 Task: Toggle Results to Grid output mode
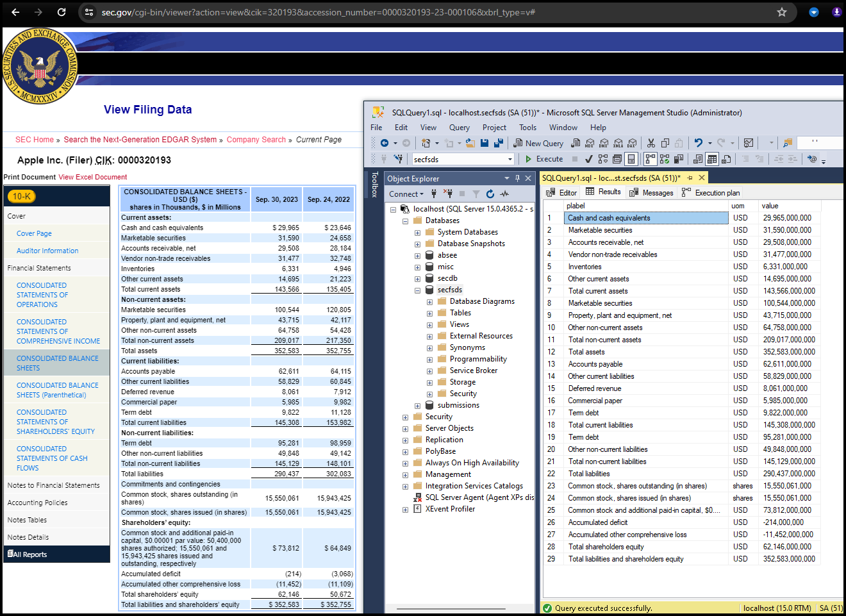pos(711,159)
